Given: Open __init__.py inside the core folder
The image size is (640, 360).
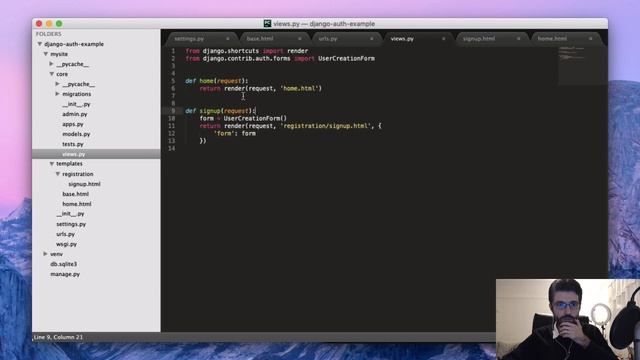Looking at the screenshot, I should [x=76, y=104].
